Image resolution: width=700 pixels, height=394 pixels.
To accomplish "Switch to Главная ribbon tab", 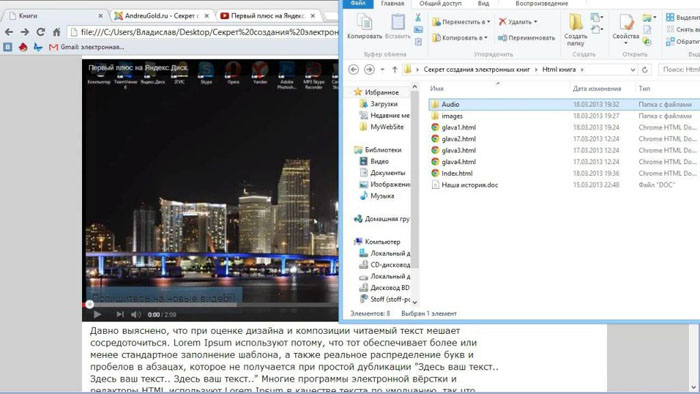I will (x=392, y=4).
